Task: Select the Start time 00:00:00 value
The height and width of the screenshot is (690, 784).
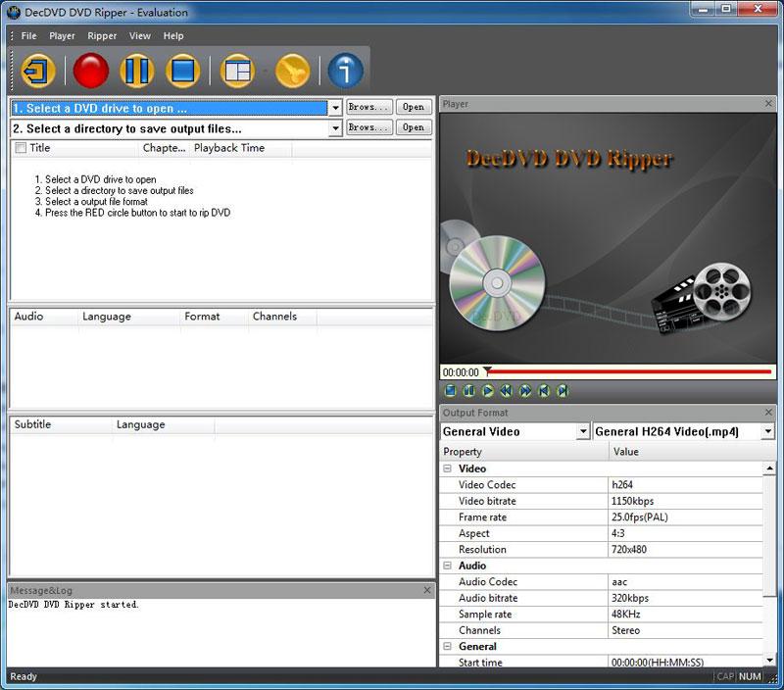Action: [x=685, y=662]
